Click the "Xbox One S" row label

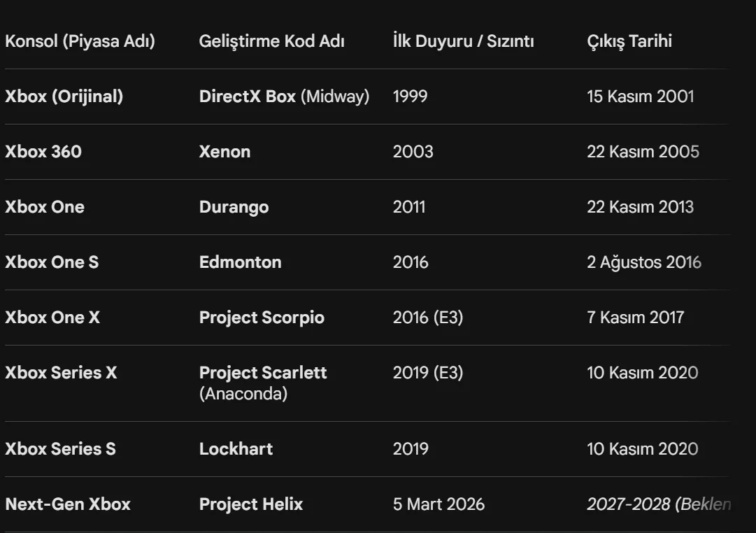coord(52,262)
